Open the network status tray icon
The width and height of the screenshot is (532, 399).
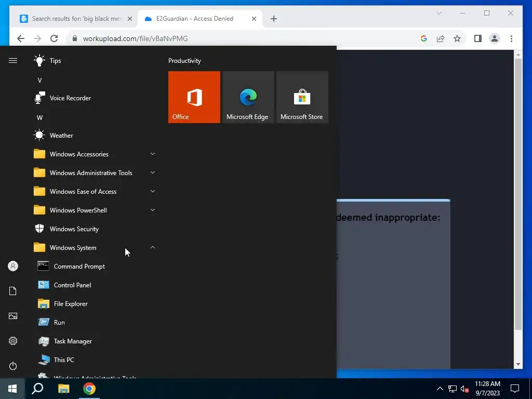tap(453, 389)
